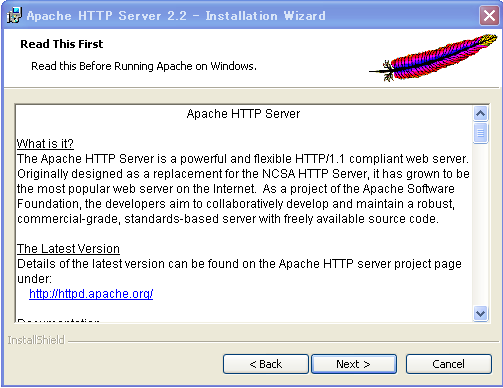Click the readme scrollbar down arrow
Viewport: 503px width, 388px height.
[x=480, y=314]
